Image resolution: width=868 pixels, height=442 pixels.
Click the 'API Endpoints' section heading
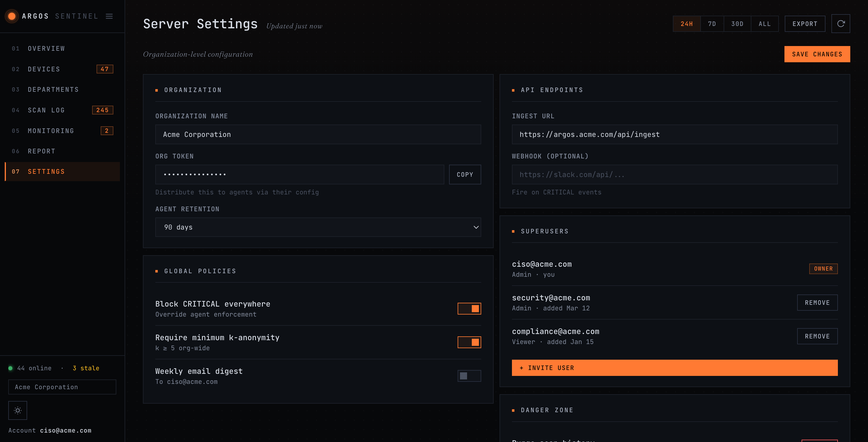(x=552, y=90)
